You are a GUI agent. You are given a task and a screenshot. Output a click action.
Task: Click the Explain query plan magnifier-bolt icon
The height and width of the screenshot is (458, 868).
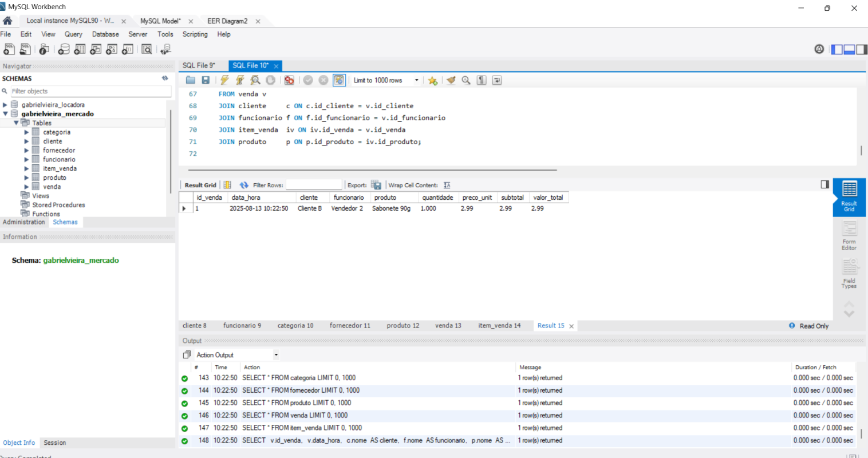[x=255, y=80]
